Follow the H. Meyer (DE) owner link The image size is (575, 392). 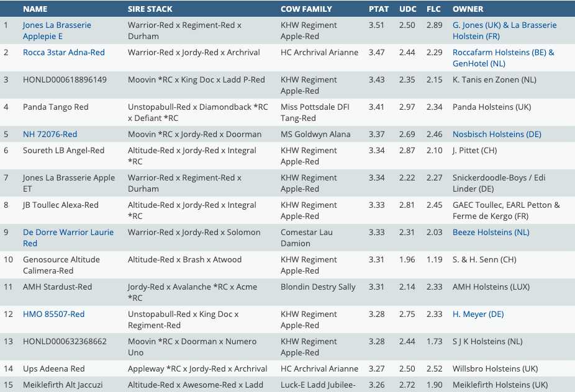[478, 314]
